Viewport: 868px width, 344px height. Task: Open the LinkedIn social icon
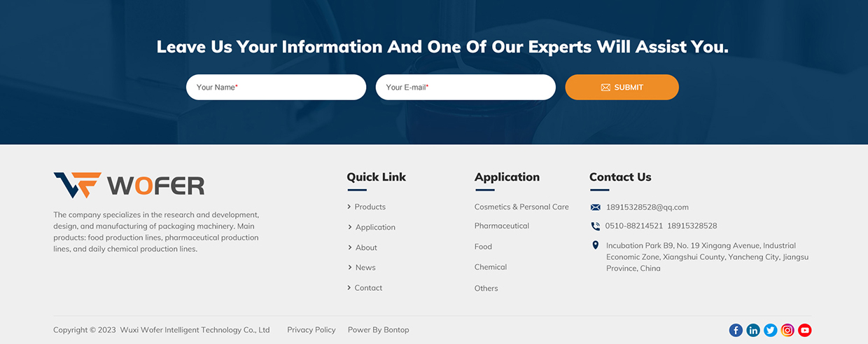point(753,330)
